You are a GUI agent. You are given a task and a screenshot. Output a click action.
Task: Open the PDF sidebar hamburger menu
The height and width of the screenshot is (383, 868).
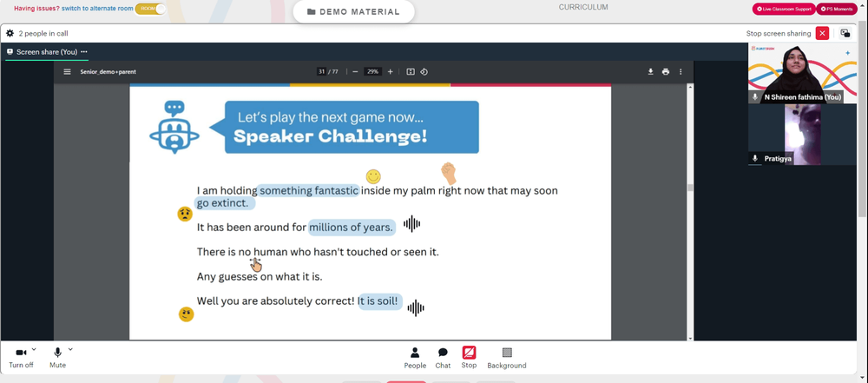(67, 71)
